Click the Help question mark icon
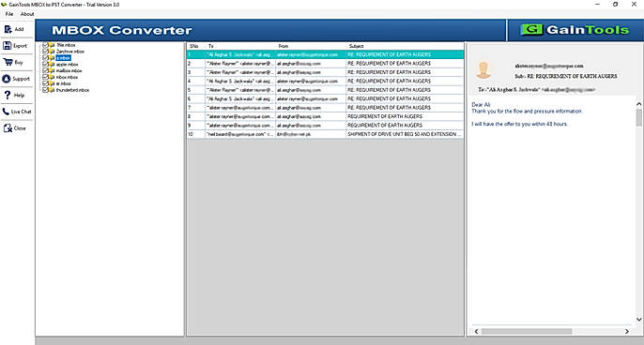Image resolution: width=644 pixels, height=345 pixels. [x=7, y=95]
